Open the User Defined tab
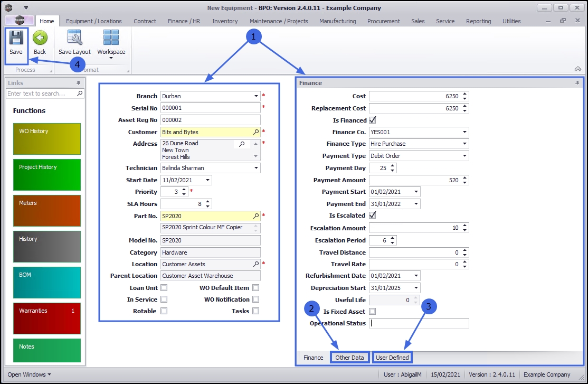This screenshot has height=384, width=588. [x=392, y=358]
